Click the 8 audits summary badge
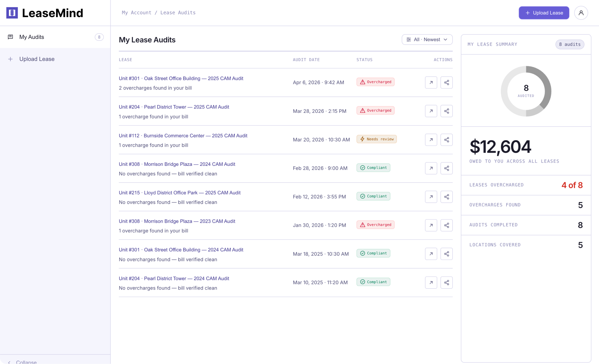This screenshot has width=599, height=364. tap(569, 44)
